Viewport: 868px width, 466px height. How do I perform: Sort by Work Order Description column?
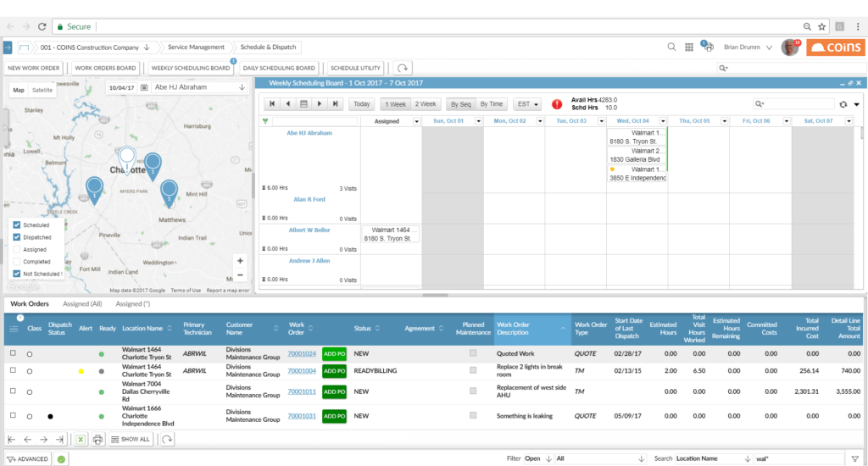click(x=532, y=329)
